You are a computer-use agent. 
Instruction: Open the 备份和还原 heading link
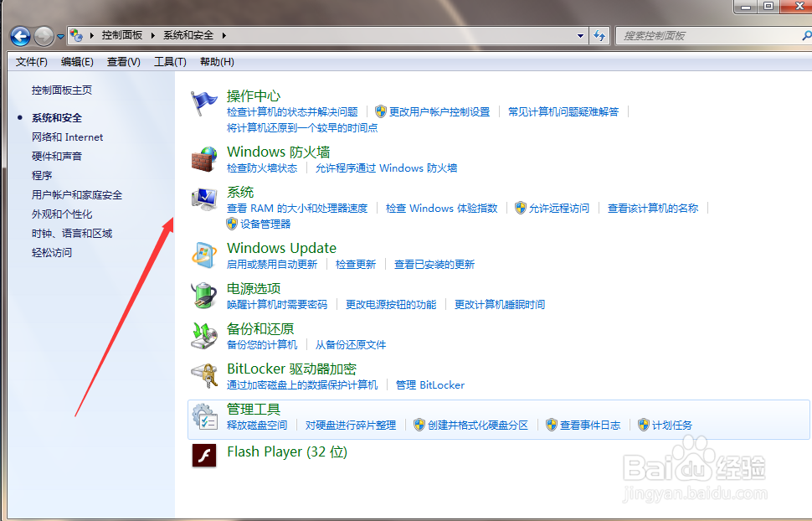pos(260,328)
